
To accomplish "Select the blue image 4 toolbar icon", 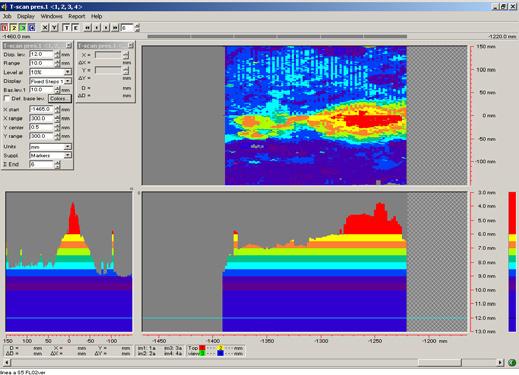I will 31,28.
